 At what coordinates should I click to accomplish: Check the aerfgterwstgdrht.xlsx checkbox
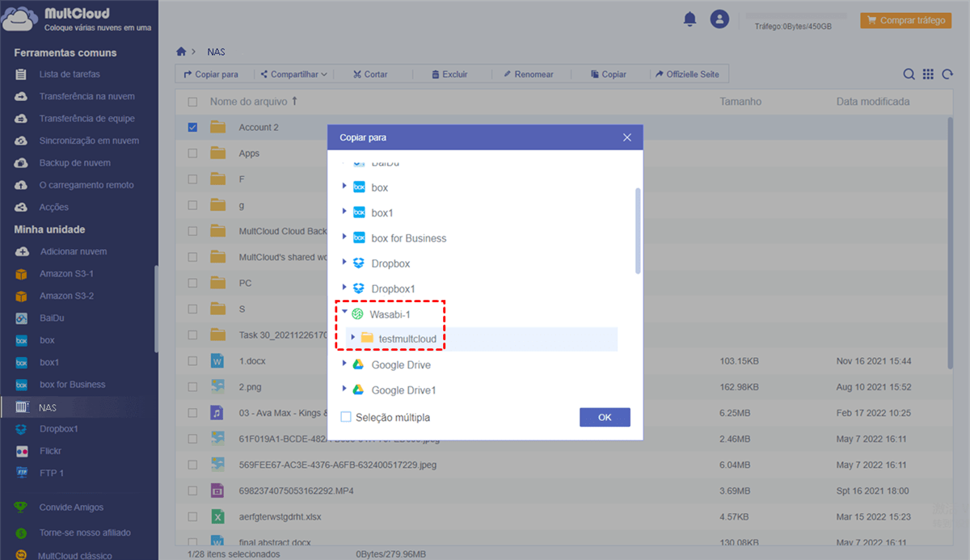coord(192,516)
